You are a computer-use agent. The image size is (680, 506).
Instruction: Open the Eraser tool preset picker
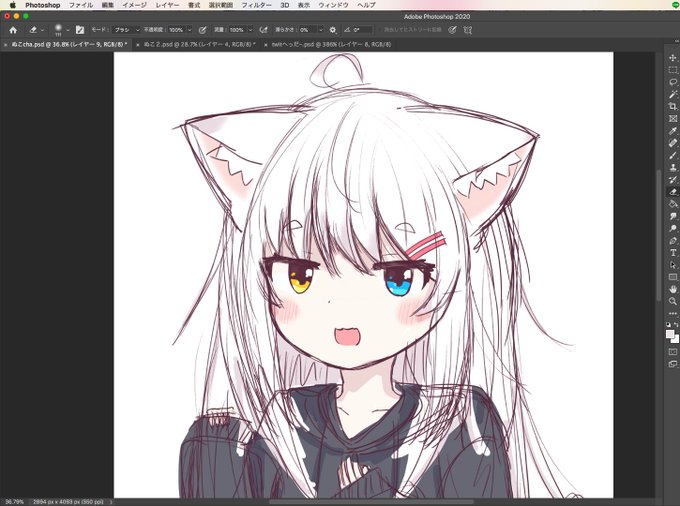click(36, 30)
